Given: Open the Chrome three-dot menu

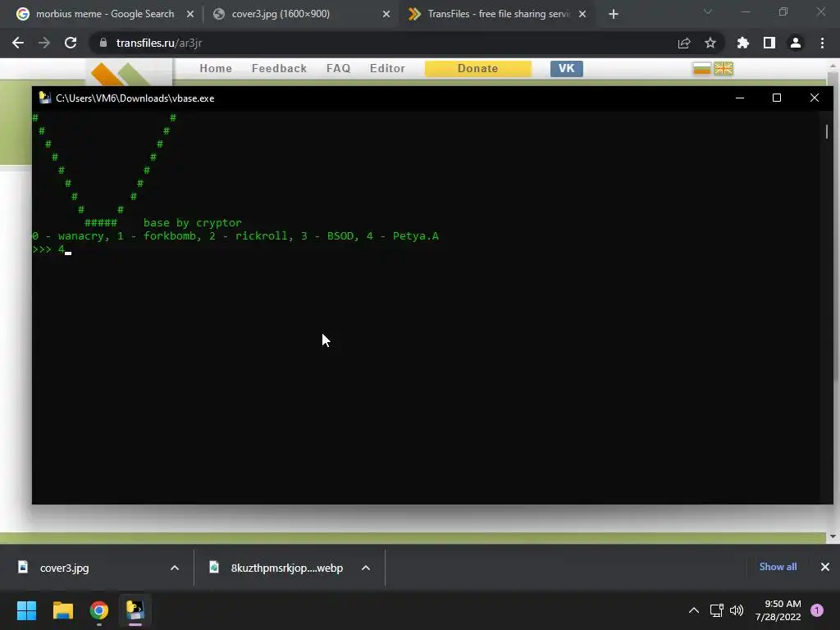Looking at the screenshot, I should pos(822,43).
